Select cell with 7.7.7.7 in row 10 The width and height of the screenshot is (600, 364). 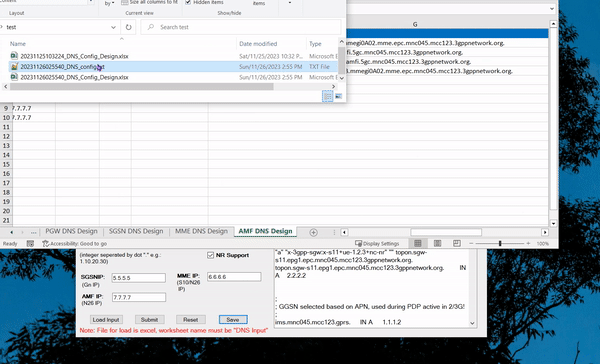34,118
